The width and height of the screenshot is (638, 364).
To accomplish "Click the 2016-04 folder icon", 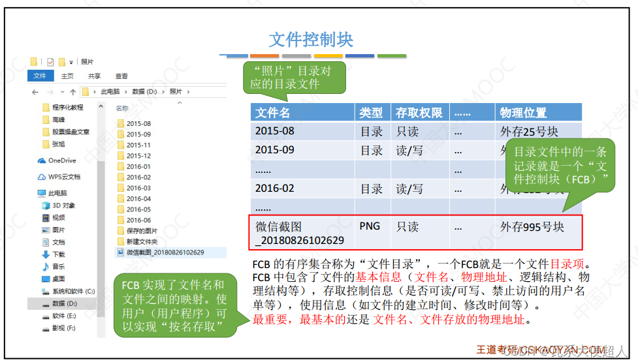I will [x=120, y=199].
